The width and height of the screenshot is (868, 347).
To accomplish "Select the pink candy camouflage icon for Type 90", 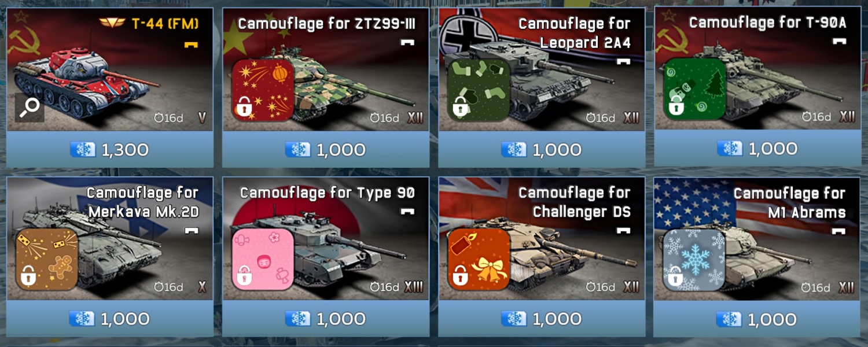I will 263,259.
